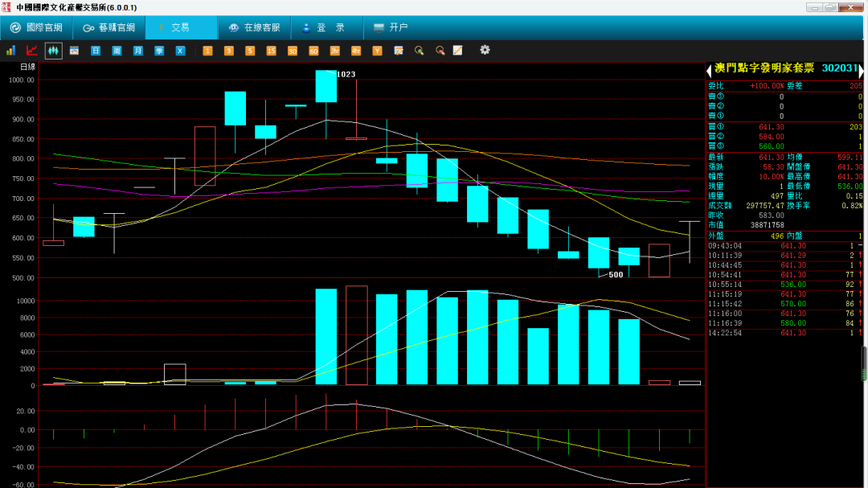Select the 11:16:39 trade row
The height and width of the screenshot is (488, 868).
tap(784, 323)
